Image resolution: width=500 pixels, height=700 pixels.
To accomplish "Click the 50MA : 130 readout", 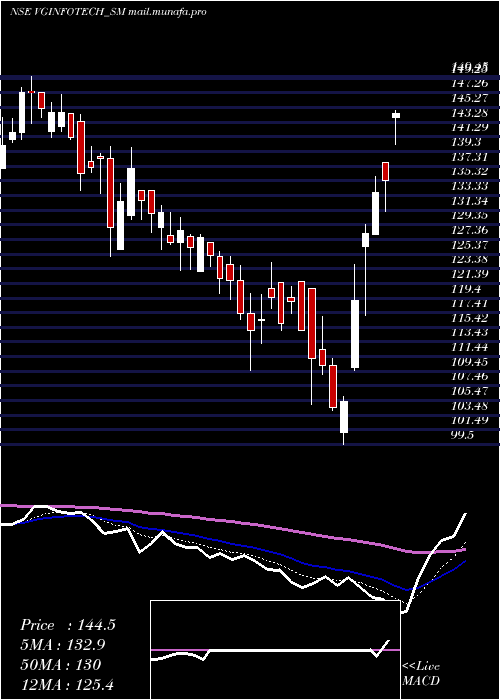I will pos(61,664).
